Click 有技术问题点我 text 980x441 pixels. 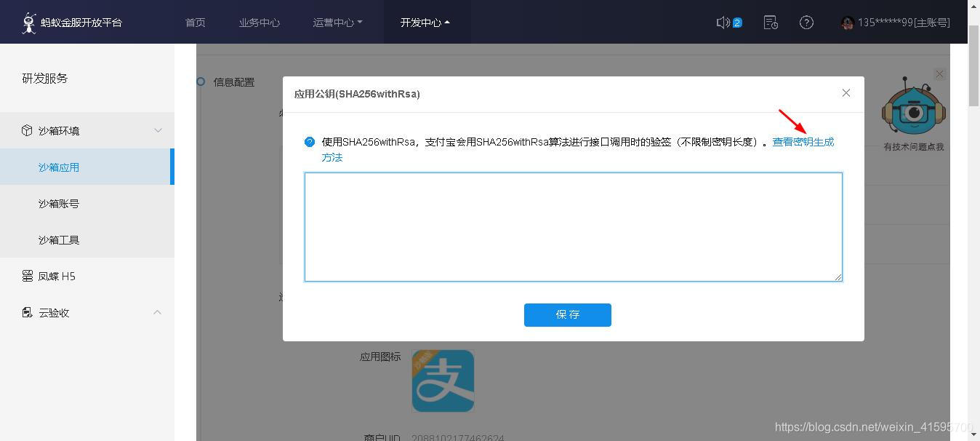pos(914,147)
